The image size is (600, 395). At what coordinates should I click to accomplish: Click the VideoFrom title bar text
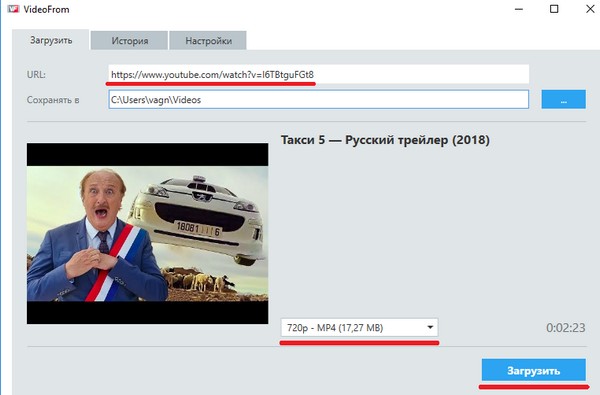(46, 9)
